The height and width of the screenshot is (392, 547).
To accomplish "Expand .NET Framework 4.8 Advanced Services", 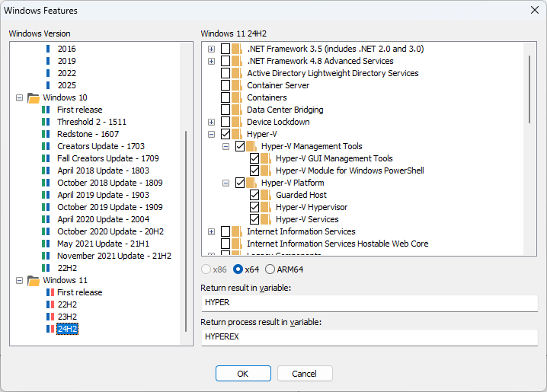I will coord(211,62).
